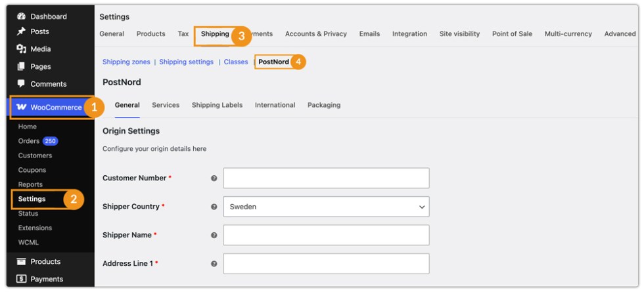644x292 pixels.
Task: Open the Emails settings tab
Action: point(369,33)
